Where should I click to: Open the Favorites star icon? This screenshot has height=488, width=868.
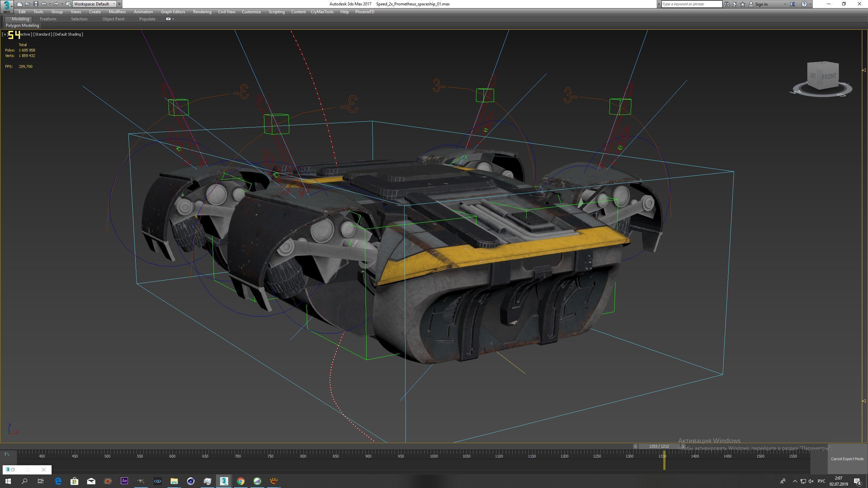coord(743,4)
